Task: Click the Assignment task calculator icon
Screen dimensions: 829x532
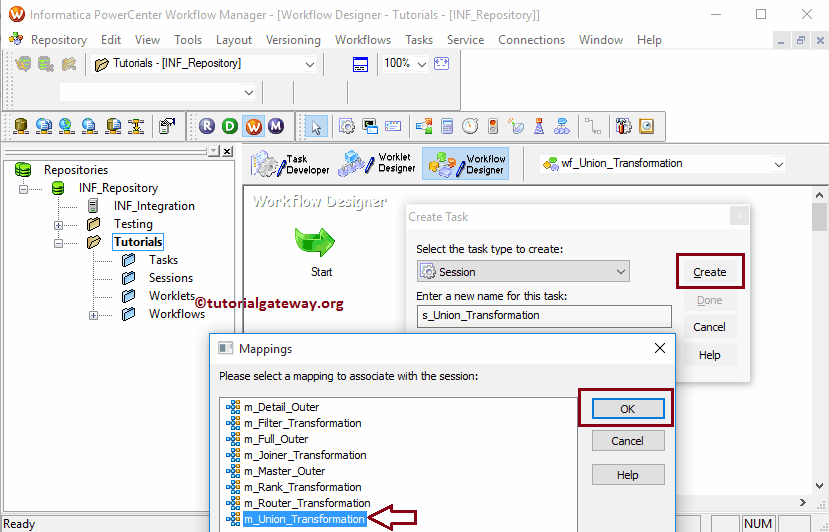Action: (447, 126)
